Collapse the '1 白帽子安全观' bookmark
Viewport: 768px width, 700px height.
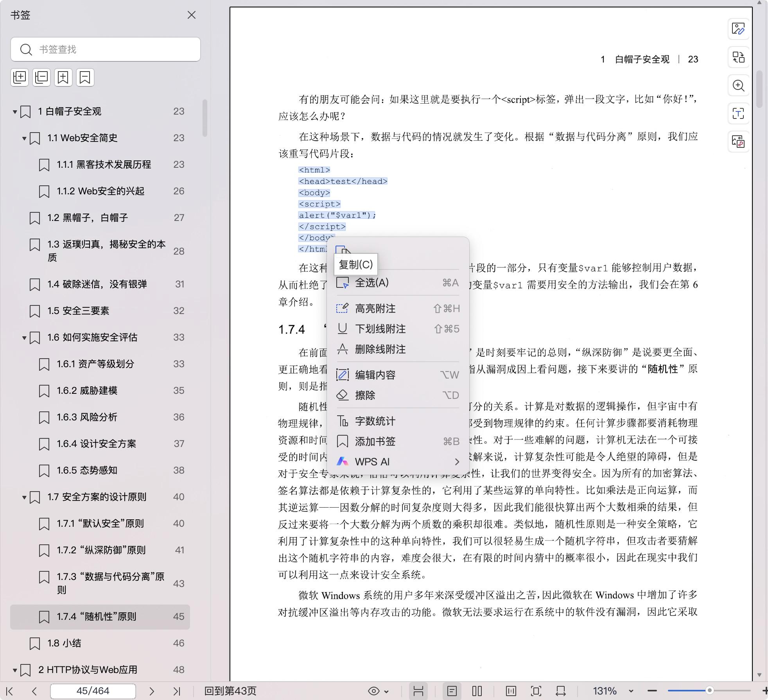(x=15, y=112)
